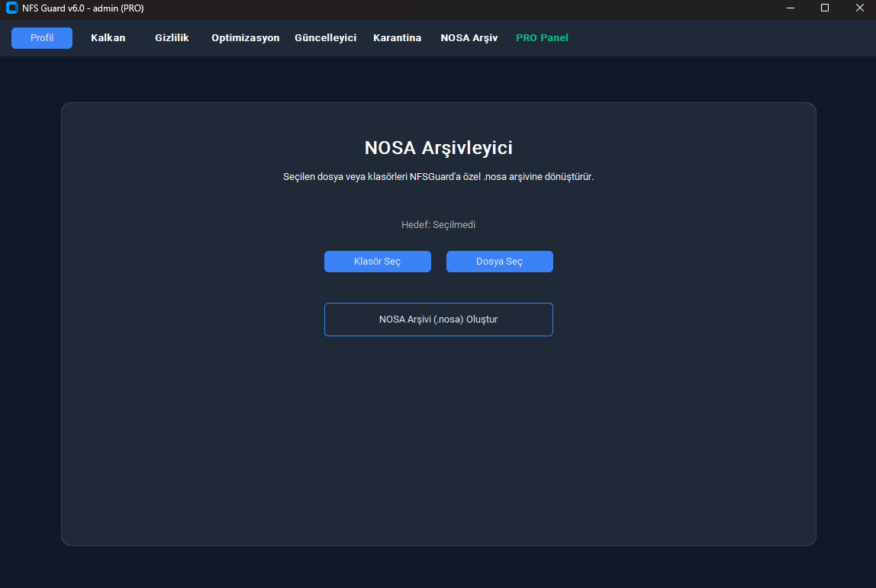Click the 'Hedef: Seçilmedi' status text
The height and width of the screenshot is (588, 876).
point(439,224)
